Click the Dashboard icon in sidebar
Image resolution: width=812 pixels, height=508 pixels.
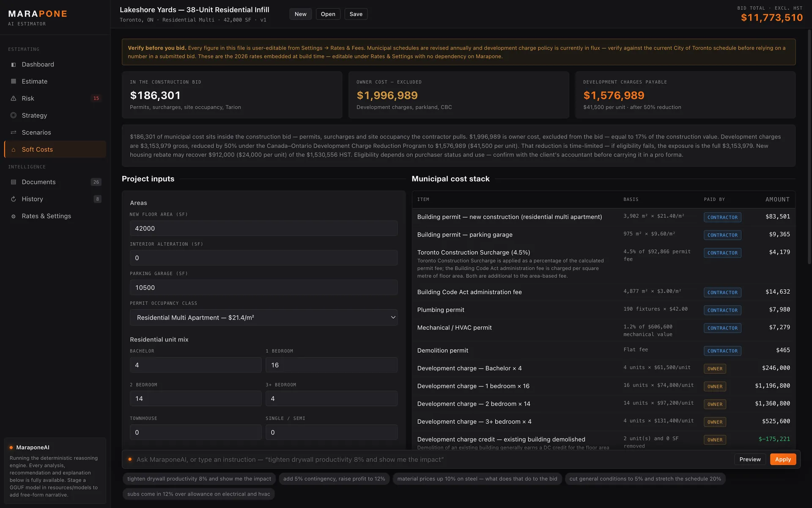pos(14,64)
